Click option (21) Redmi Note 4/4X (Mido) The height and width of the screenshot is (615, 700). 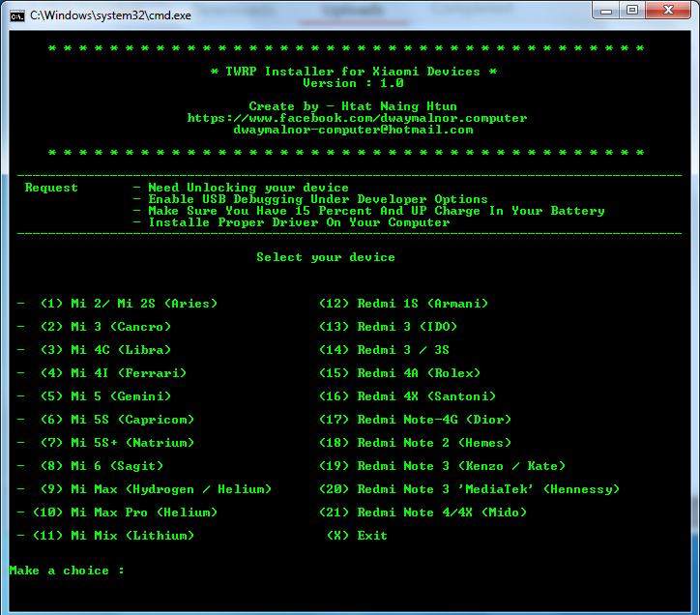(x=423, y=512)
